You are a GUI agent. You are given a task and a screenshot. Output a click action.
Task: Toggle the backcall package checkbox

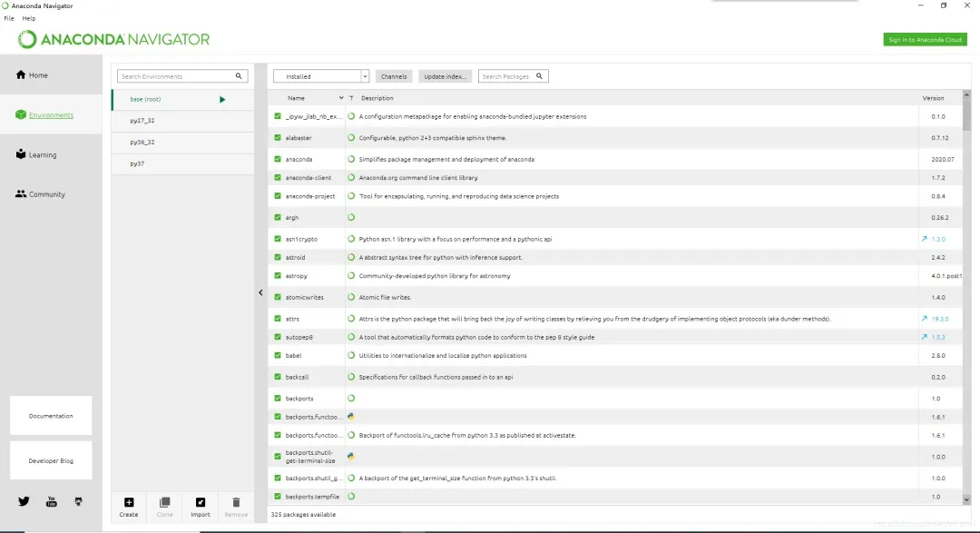click(278, 377)
